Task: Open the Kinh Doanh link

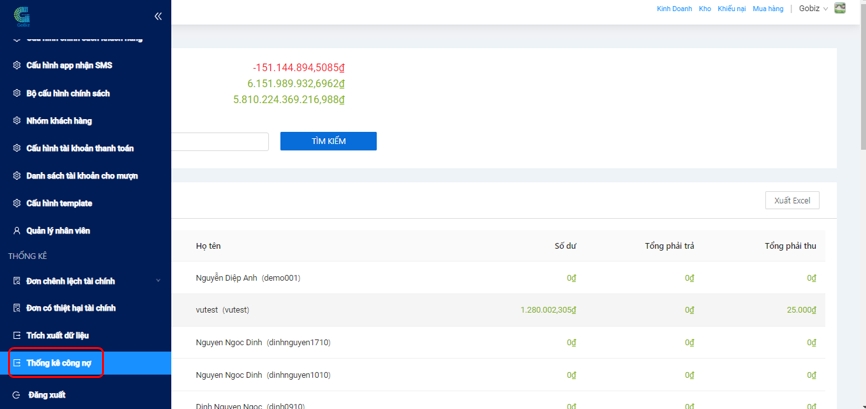Action: point(674,9)
